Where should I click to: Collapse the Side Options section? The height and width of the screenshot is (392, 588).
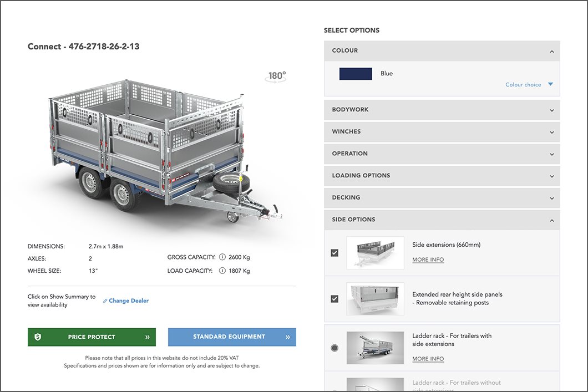[442, 220]
